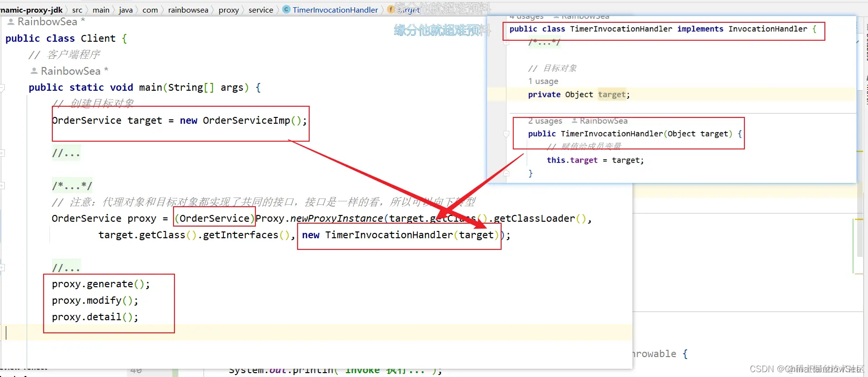Click 'getInterfaces()' call
This screenshot has width=868, height=377.
click(246, 235)
